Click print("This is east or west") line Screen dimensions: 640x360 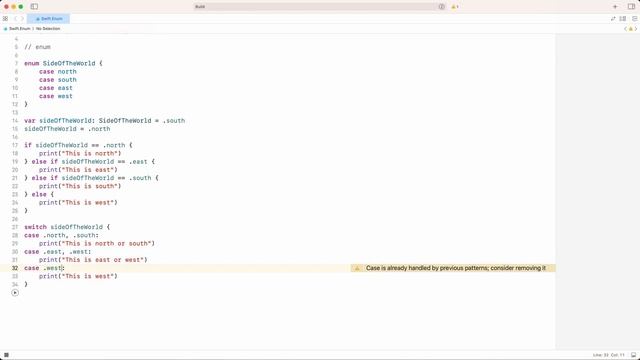coord(93,260)
